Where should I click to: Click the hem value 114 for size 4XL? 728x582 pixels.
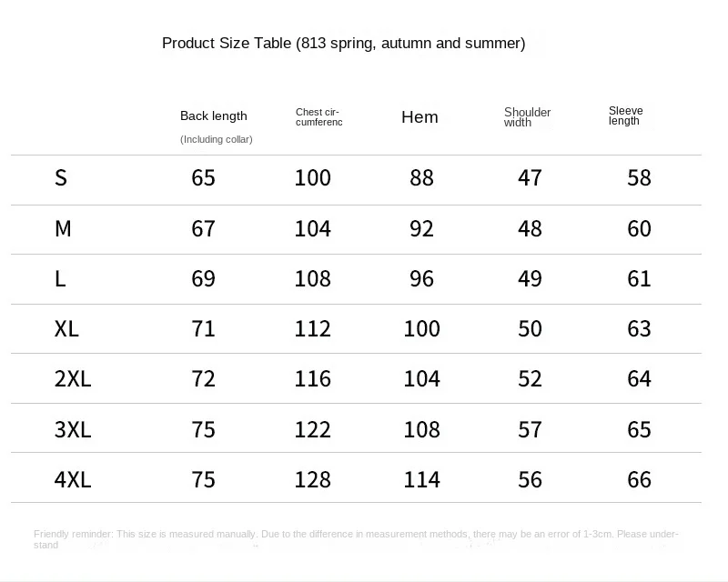point(421,479)
